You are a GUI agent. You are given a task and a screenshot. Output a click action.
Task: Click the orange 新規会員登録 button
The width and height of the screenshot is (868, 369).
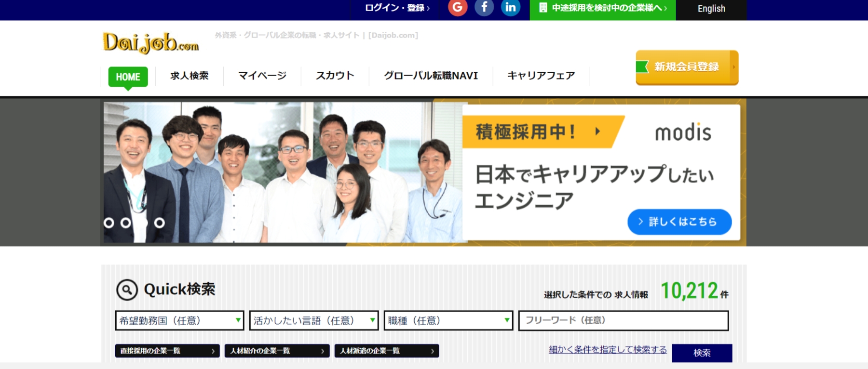click(687, 67)
